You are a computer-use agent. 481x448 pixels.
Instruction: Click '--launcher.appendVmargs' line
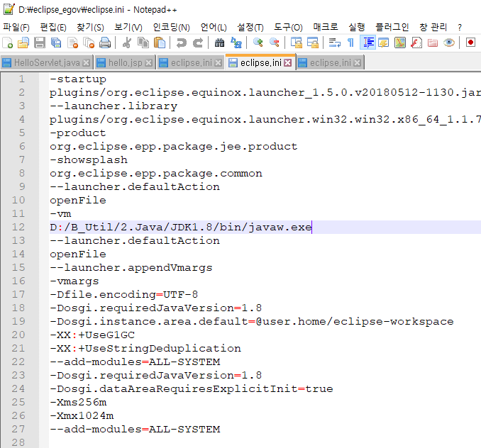click(x=131, y=268)
